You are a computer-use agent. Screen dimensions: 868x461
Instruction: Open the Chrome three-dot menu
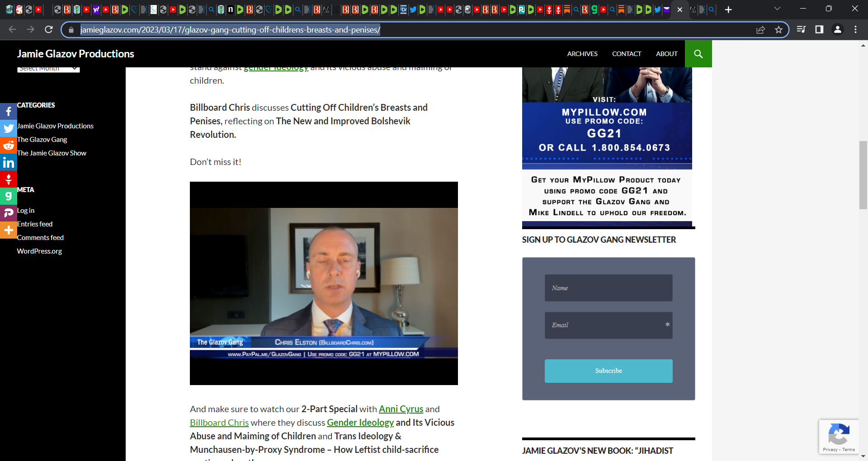coord(855,30)
